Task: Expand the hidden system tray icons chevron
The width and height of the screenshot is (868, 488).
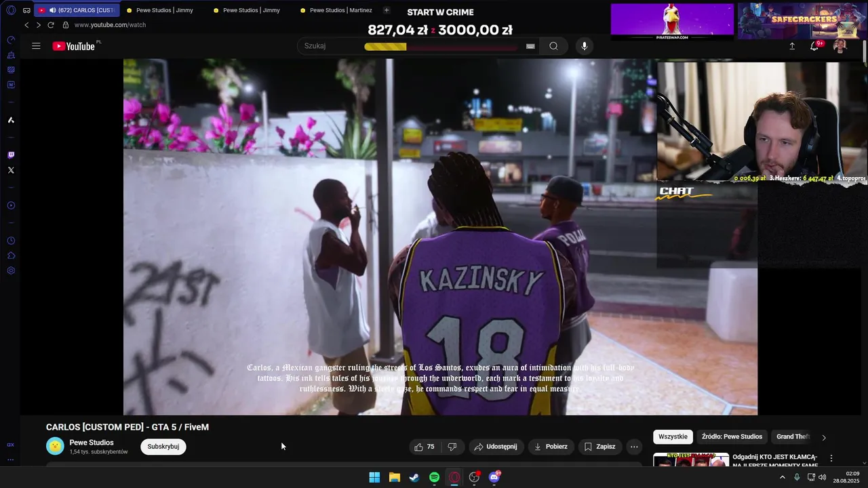Action: (x=782, y=477)
